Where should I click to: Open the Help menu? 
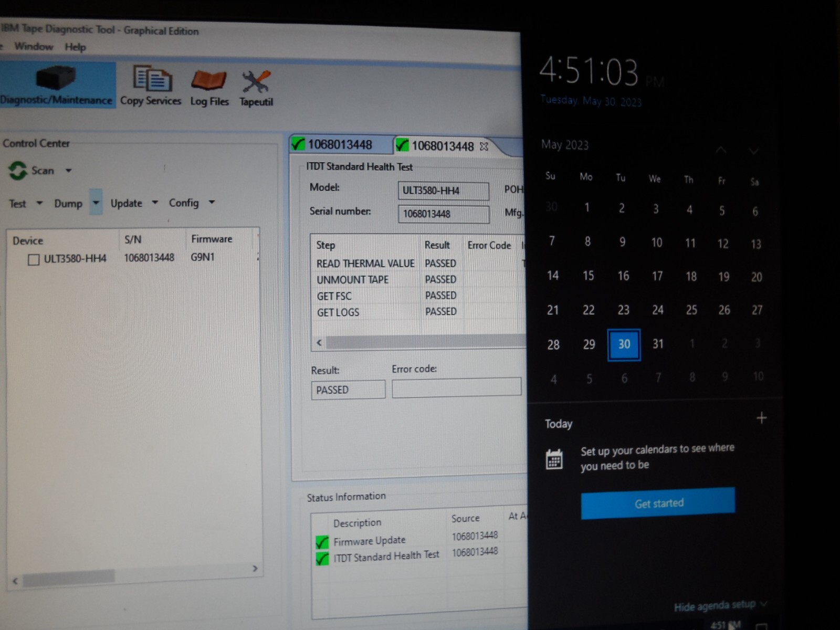(x=75, y=47)
